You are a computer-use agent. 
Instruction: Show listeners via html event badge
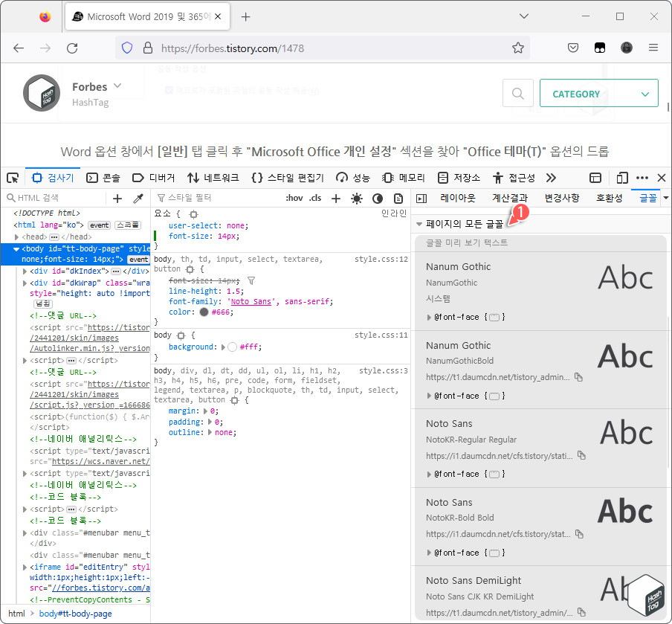[x=99, y=225]
